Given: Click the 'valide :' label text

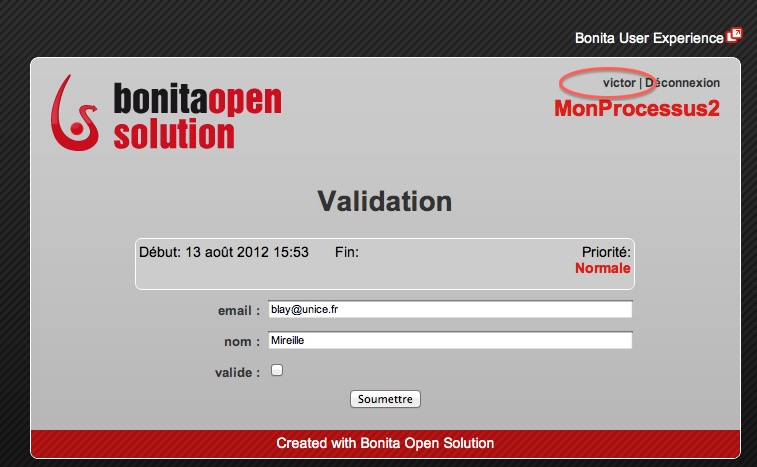Looking at the screenshot, I should click(x=238, y=372).
